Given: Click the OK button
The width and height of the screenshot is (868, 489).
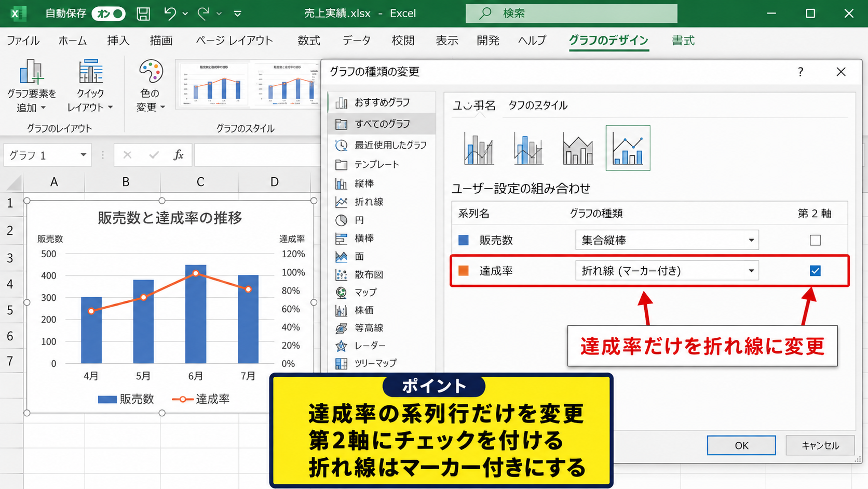Looking at the screenshot, I should coord(741,445).
